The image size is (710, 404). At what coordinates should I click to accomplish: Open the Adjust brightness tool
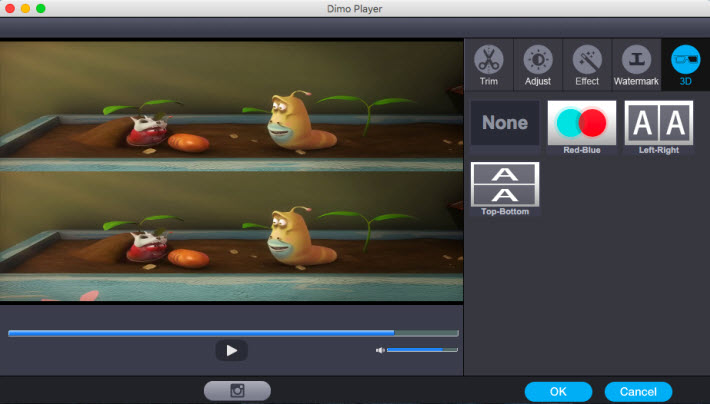tap(538, 65)
